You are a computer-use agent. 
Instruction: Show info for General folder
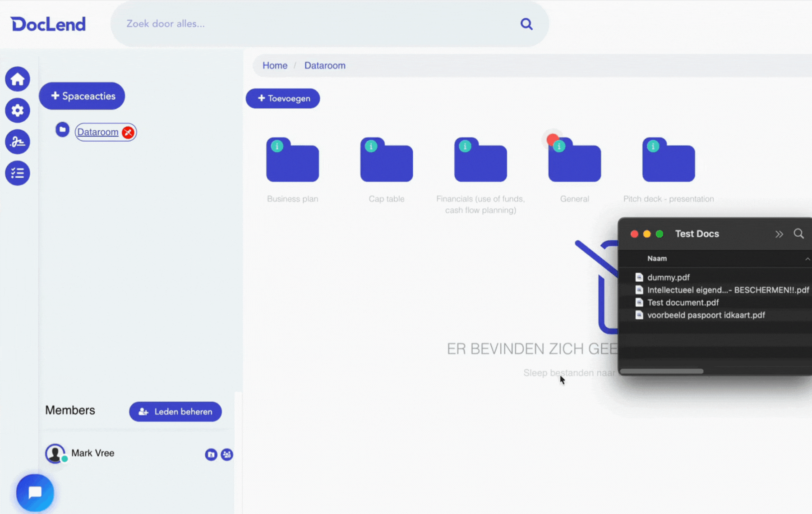click(x=559, y=147)
